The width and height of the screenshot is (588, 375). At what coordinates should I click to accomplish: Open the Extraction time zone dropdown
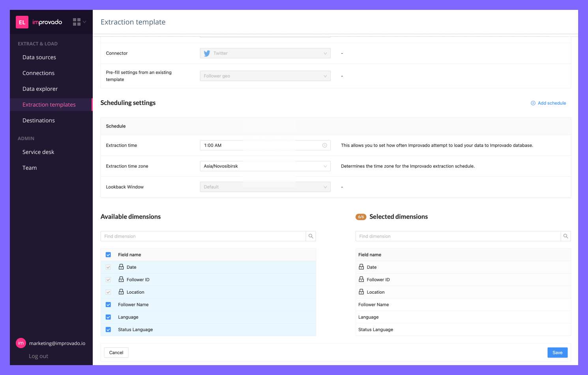coord(265,166)
